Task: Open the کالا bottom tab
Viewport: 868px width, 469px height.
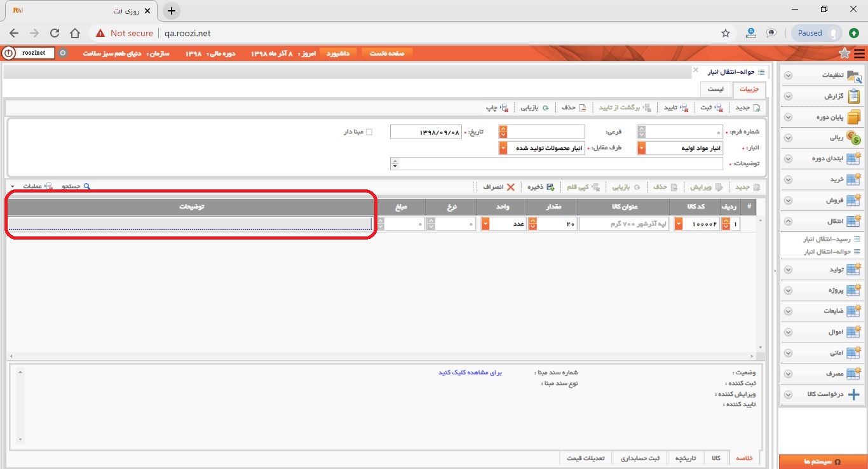Action: (x=716, y=458)
